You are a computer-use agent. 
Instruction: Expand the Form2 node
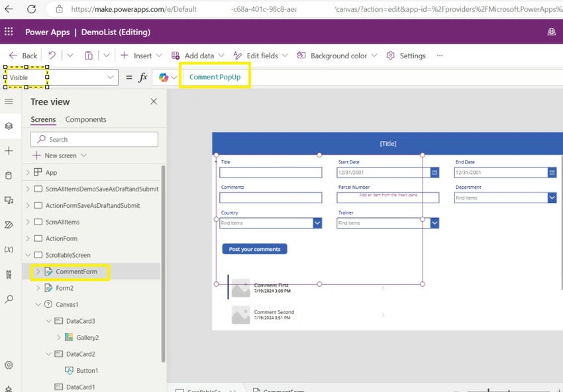[38, 288]
